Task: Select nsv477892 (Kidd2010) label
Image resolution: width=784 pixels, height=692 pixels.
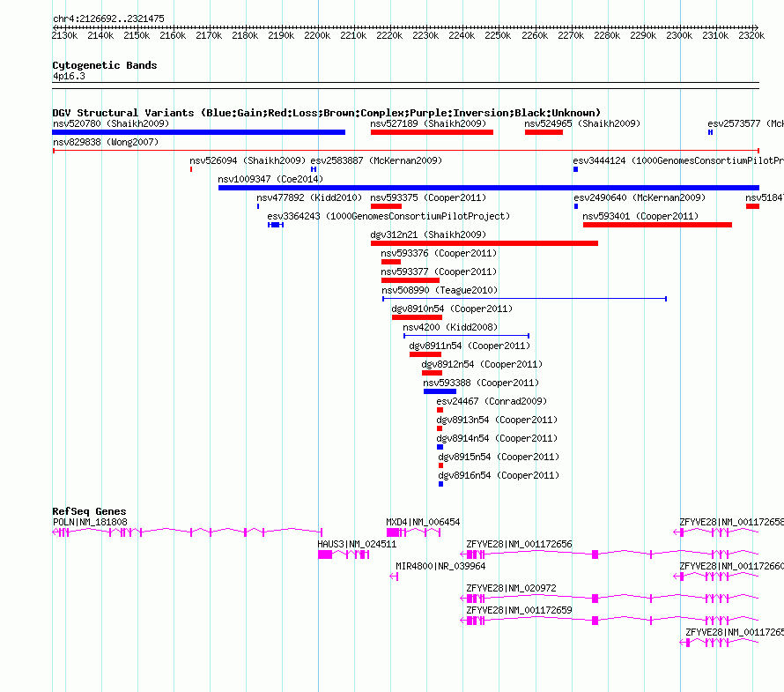Action: (309, 197)
